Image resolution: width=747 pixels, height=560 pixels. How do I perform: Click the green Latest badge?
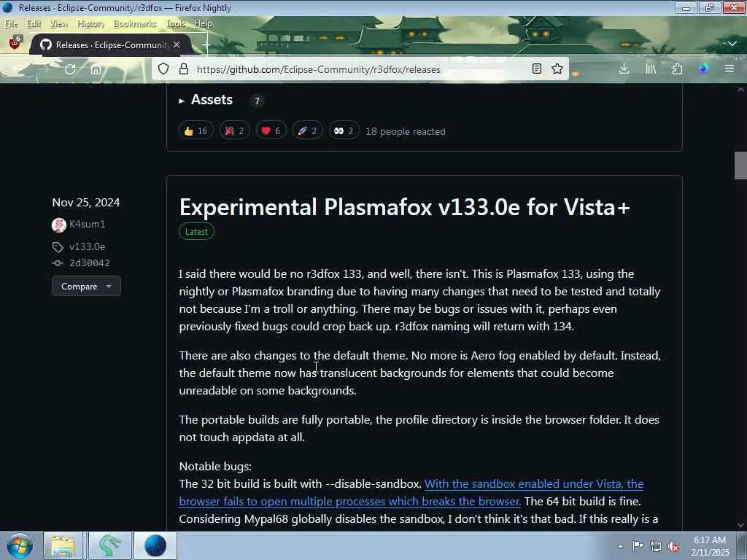coord(196,231)
